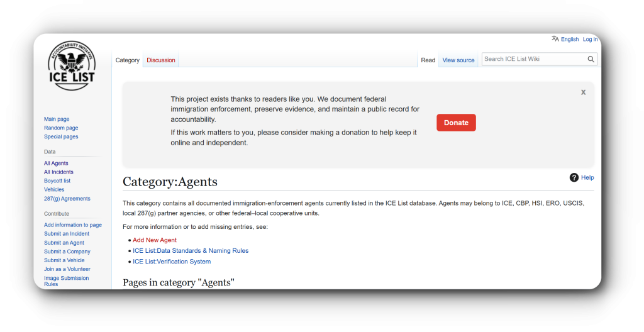This screenshot has width=644, height=332.
Task: Click the ICE List eagle logo
Action: [72, 65]
